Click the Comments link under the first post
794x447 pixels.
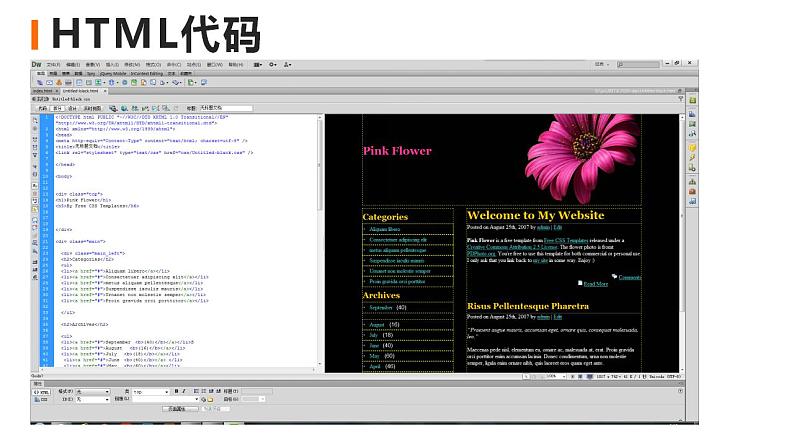[630, 277]
